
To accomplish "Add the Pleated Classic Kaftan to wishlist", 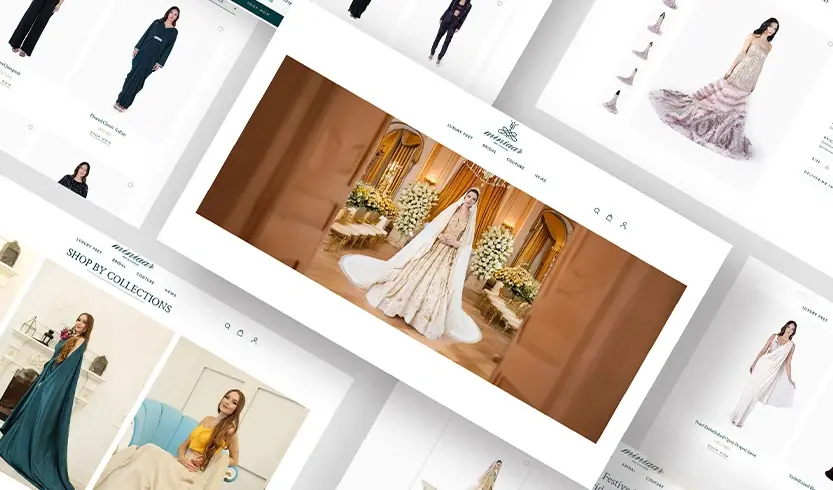I will [220, 29].
